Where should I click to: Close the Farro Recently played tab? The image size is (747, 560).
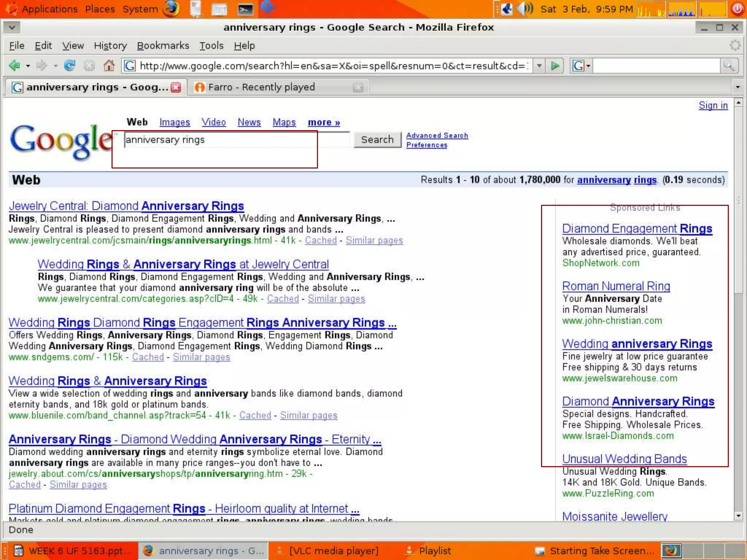[x=358, y=87]
